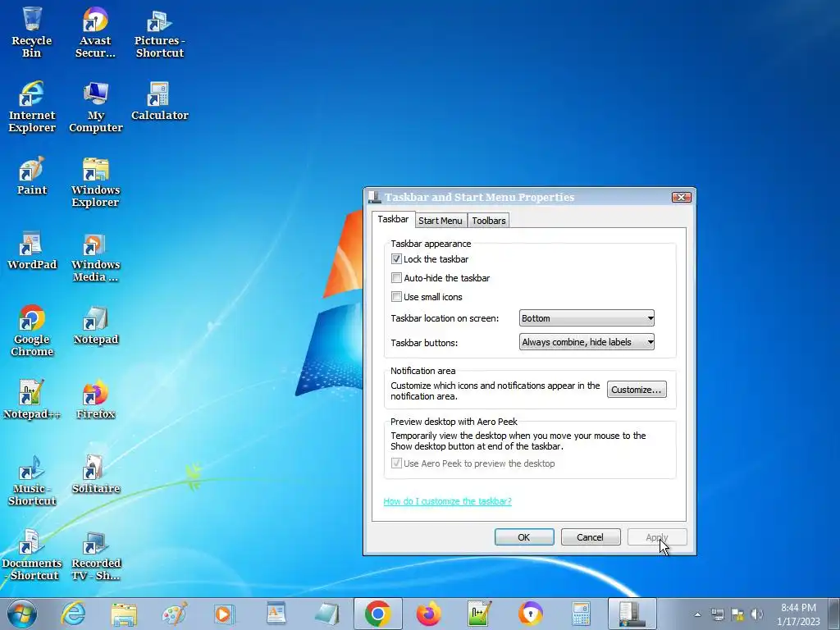The image size is (840, 630).
Task: Open the Taskbar location on screen dropdown
Action: [x=587, y=318]
